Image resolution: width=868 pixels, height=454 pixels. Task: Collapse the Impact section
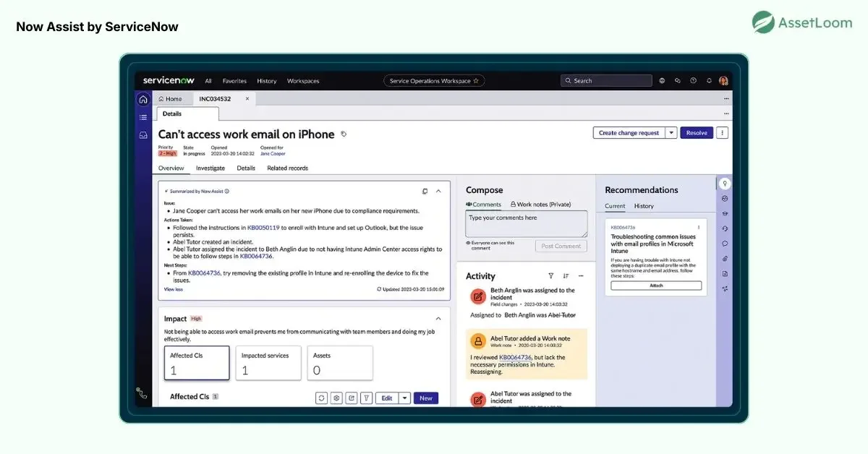(438, 319)
